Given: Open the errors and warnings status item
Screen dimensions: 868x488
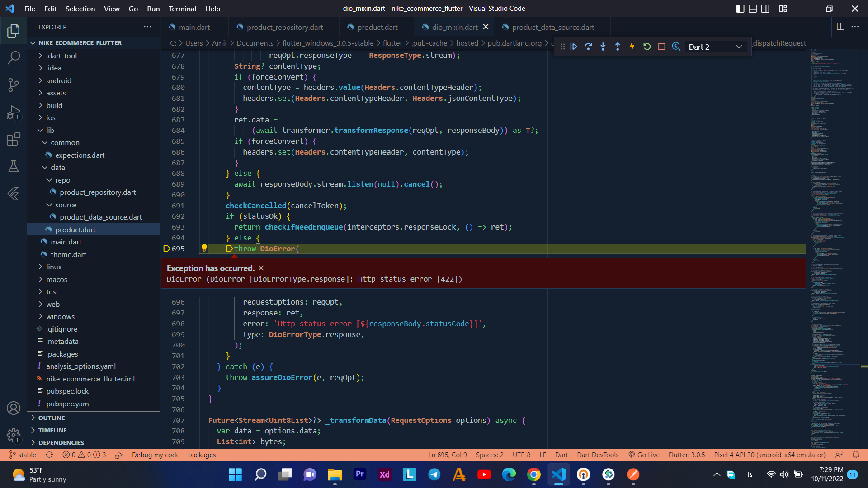Looking at the screenshot, I should [84, 455].
